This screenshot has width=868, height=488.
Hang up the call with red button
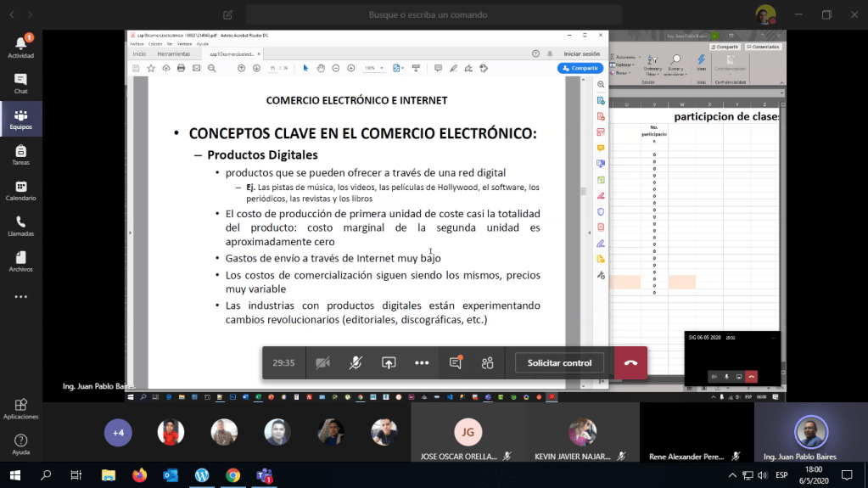pos(630,363)
